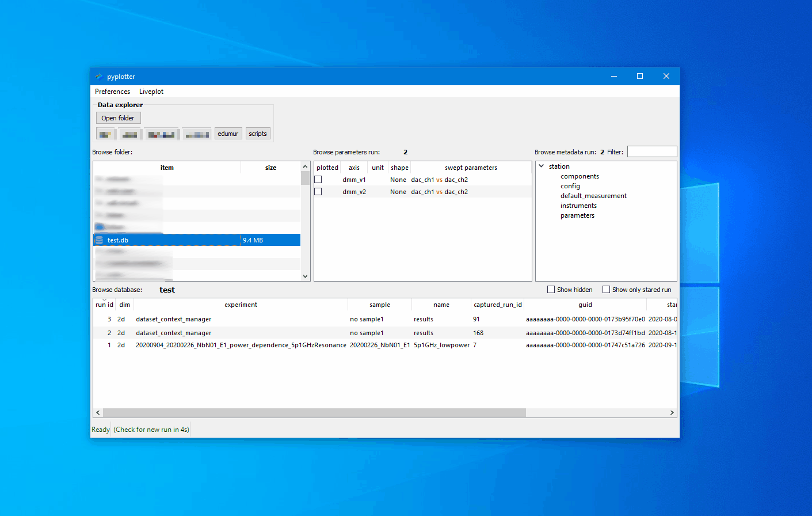Screen dimensions: 812x516
Task: Click the 9.4 MB size cell
Action: click(270, 240)
